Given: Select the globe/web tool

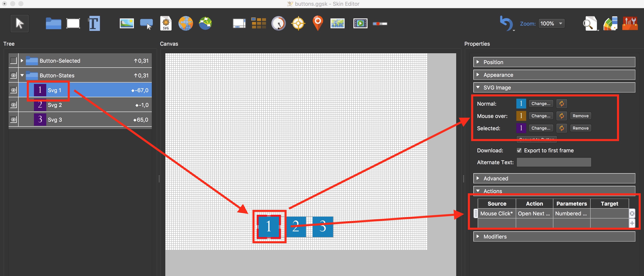Looking at the screenshot, I should [186, 23].
